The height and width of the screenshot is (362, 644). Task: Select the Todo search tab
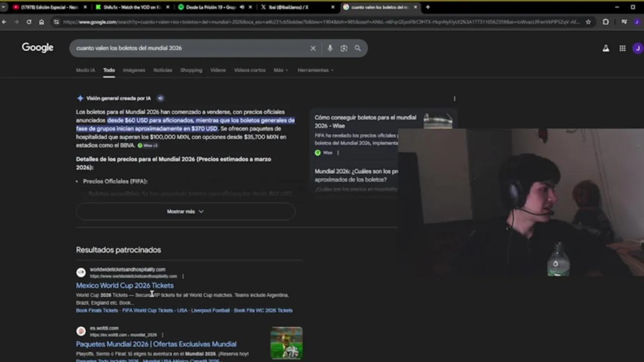click(109, 70)
